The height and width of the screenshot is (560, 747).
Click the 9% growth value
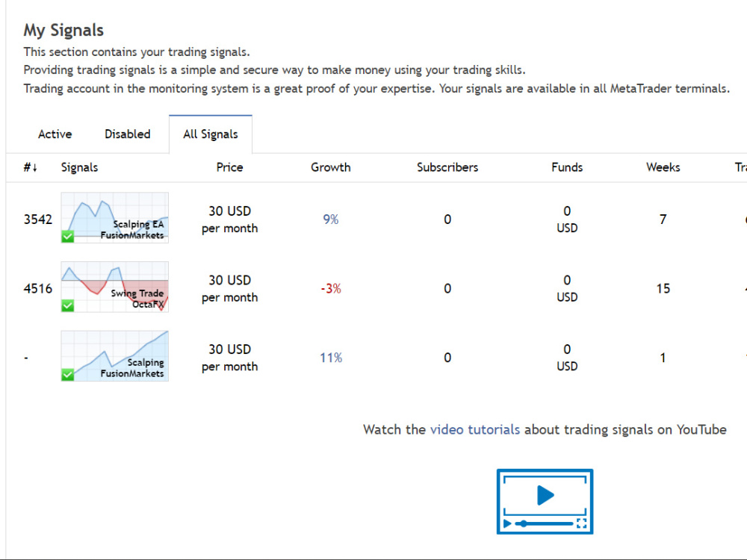[x=331, y=220]
